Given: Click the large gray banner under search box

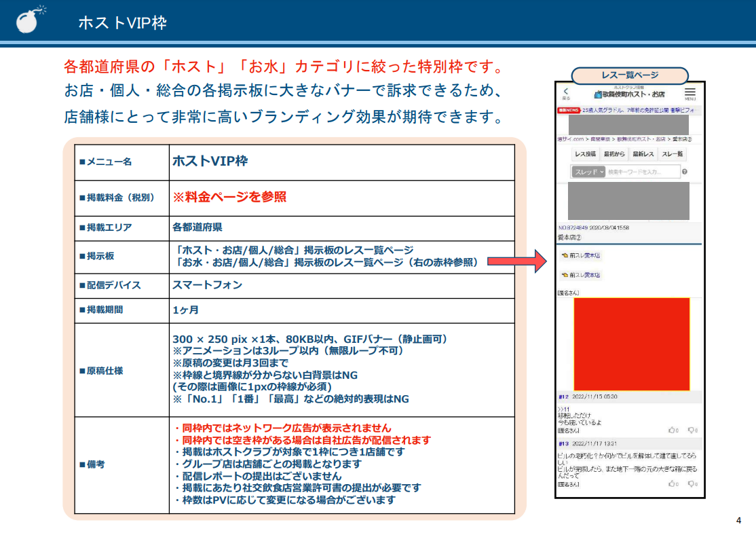Looking at the screenshot, I should 628,201.
